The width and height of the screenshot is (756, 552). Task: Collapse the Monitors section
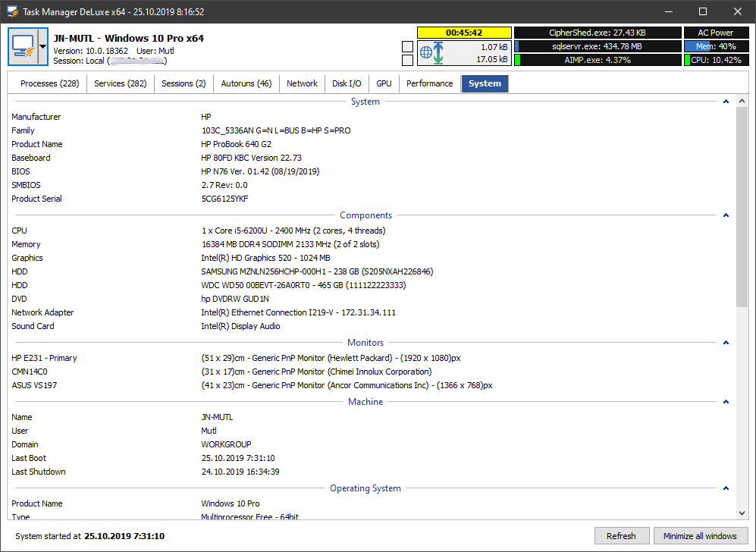[726, 342]
